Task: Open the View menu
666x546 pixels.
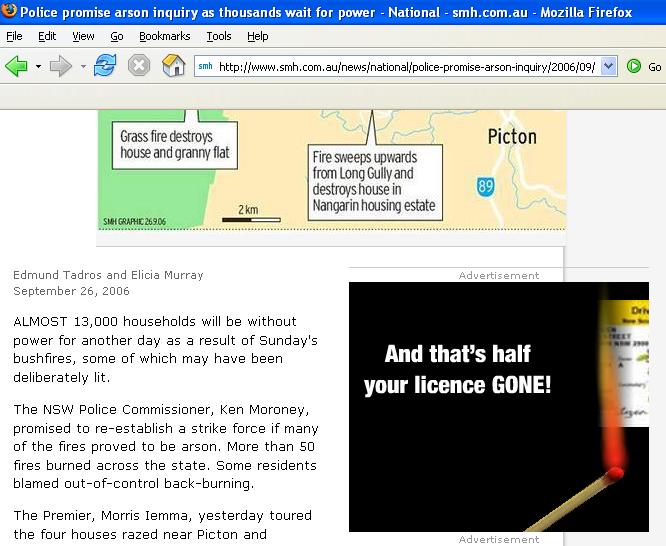Action: [83, 36]
